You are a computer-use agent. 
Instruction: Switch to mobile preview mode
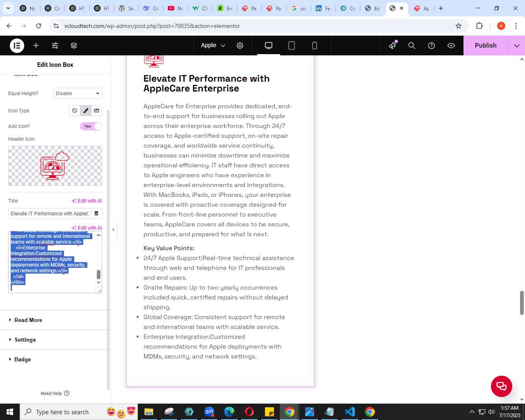coord(315,46)
